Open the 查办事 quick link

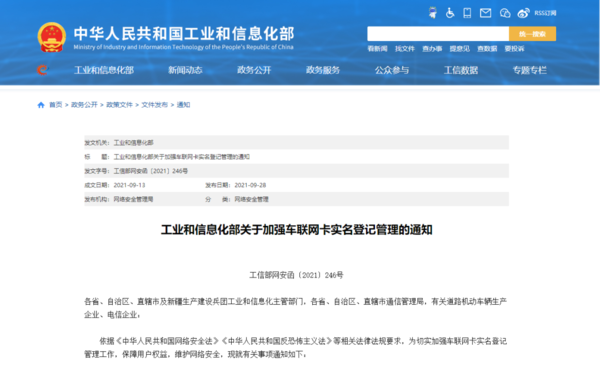[x=432, y=49]
